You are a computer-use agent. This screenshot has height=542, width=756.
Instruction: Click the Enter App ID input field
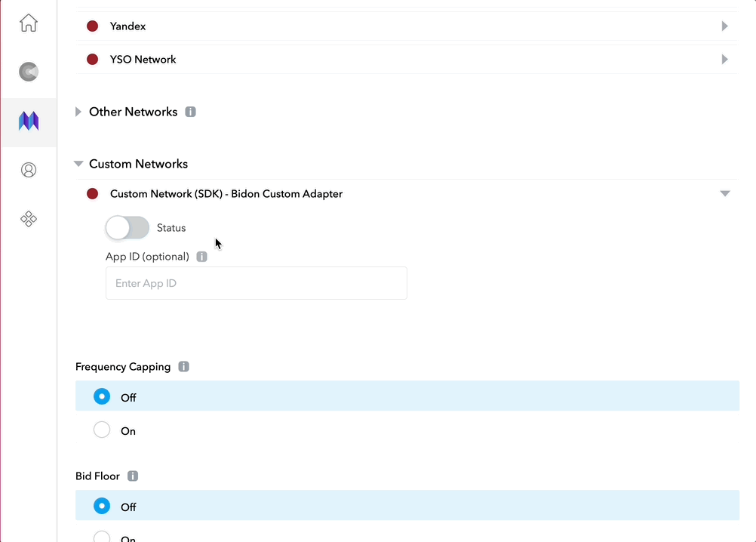click(256, 283)
